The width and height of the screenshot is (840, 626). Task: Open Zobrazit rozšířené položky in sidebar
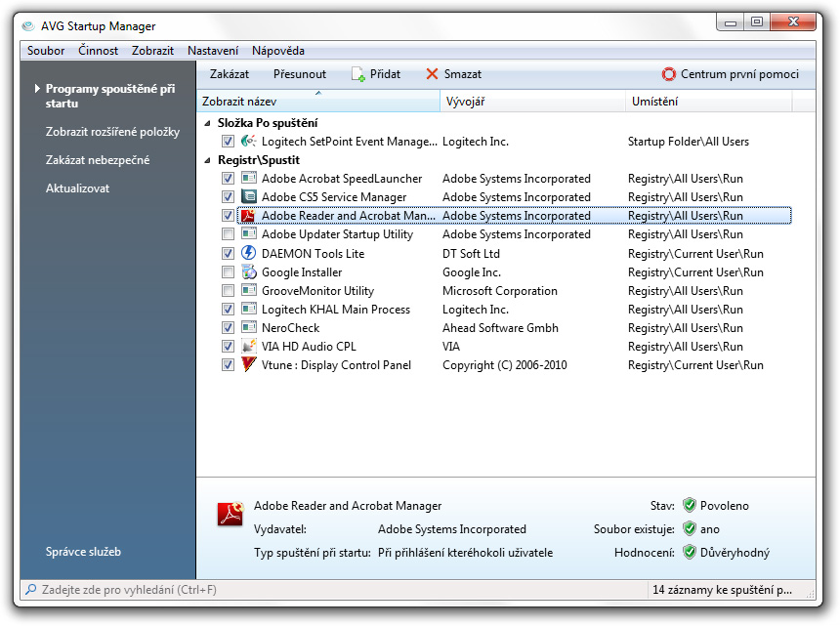112,132
